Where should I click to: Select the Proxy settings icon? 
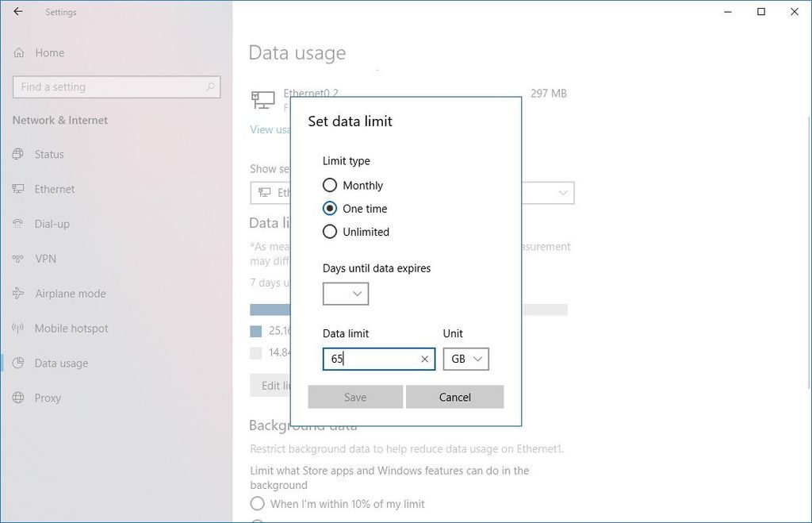[18, 398]
